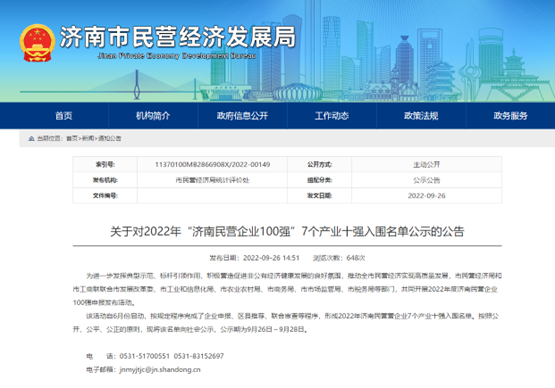The width and height of the screenshot is (555, 388).
Task: Click the jnmyjtjc@jn.shandong.cn email address
Action: point(160,370)
